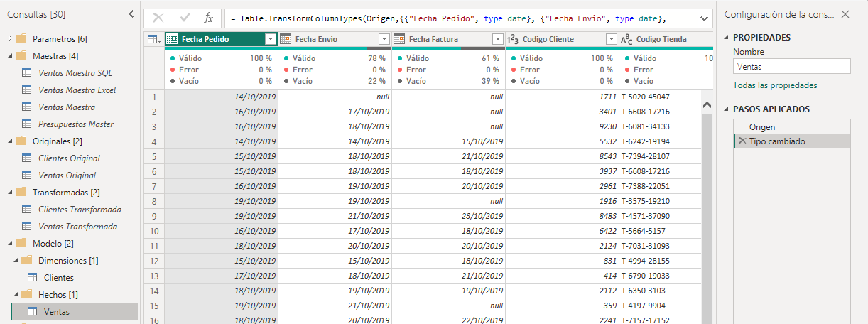The image size is (868, 324).
Task: Select Ventas Original query
Action: click(x=67, y=175)
